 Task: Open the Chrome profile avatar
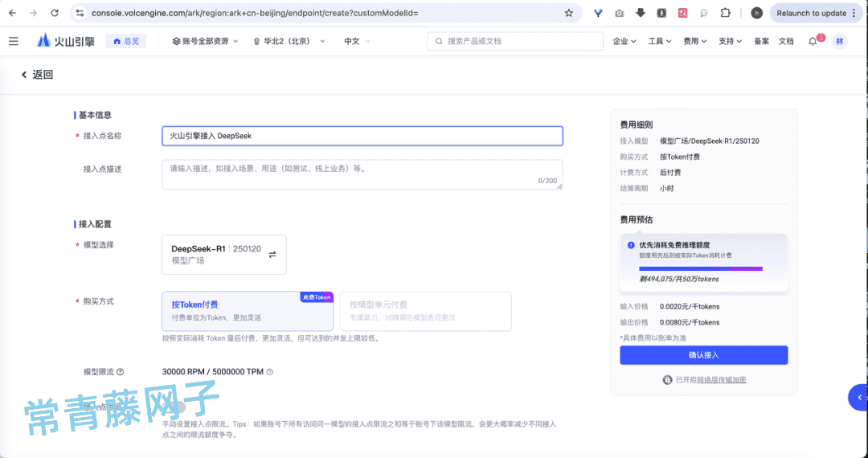click(756, 13)
